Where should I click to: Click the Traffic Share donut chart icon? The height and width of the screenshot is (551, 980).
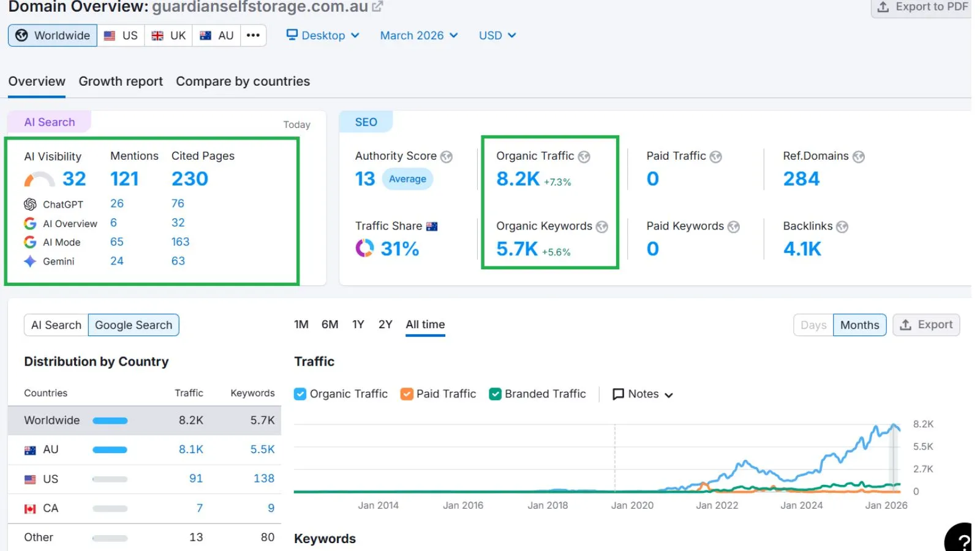(x=364, y=248)
